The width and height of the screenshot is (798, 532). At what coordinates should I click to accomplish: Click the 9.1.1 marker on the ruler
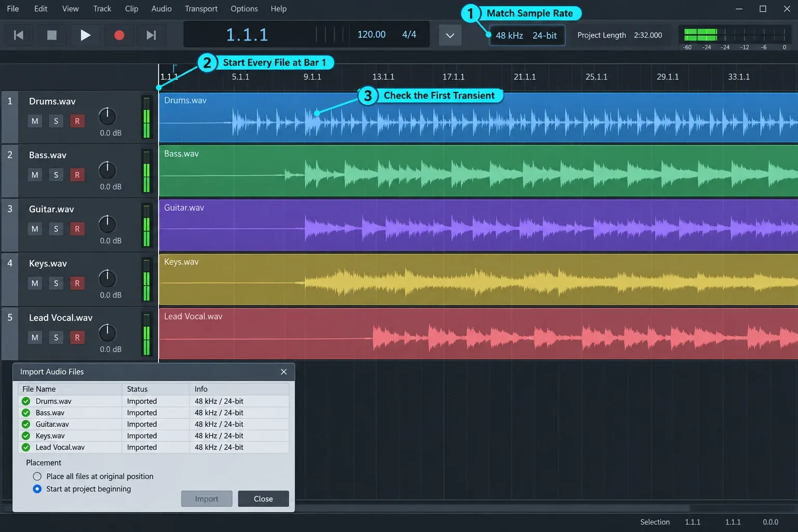[x=312, y=77]
